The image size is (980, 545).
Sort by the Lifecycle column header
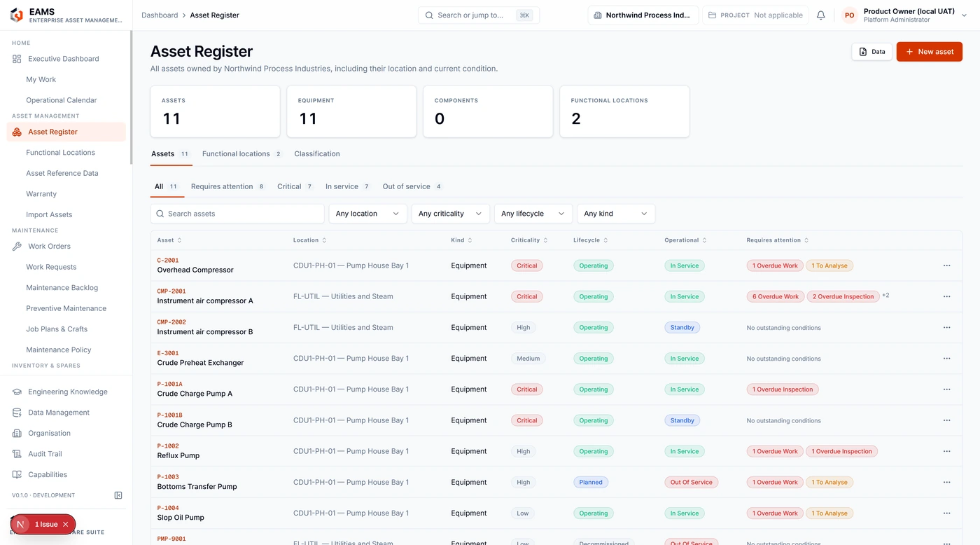[x=590, y=240]
